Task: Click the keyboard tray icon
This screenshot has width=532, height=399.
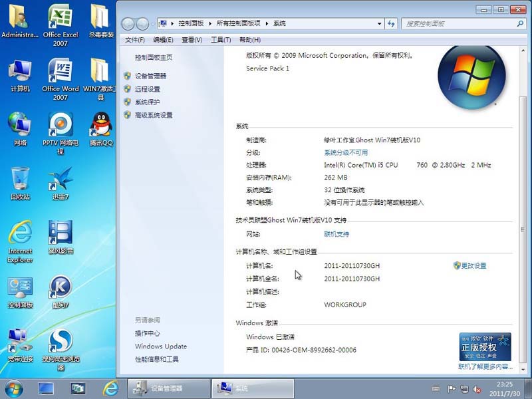Action: coord(436,389)
